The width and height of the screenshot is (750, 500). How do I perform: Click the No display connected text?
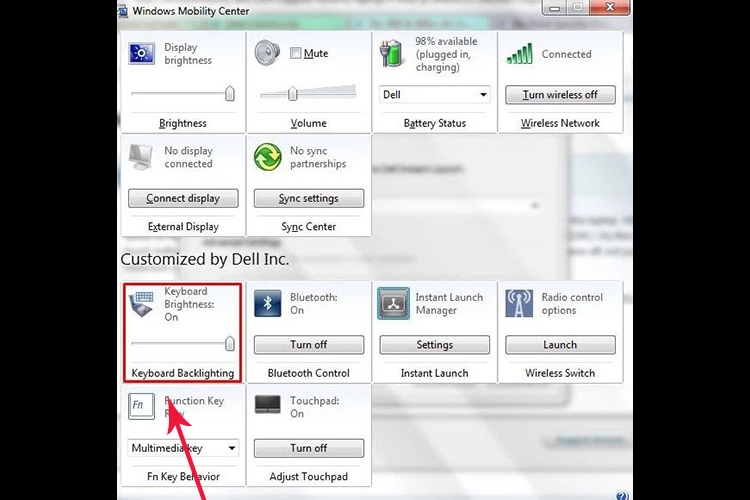(188, 157)
